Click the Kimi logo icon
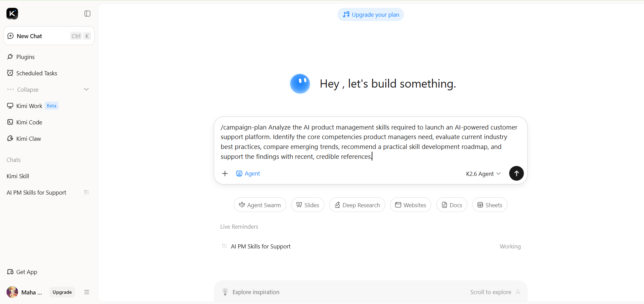 (12, 14)
